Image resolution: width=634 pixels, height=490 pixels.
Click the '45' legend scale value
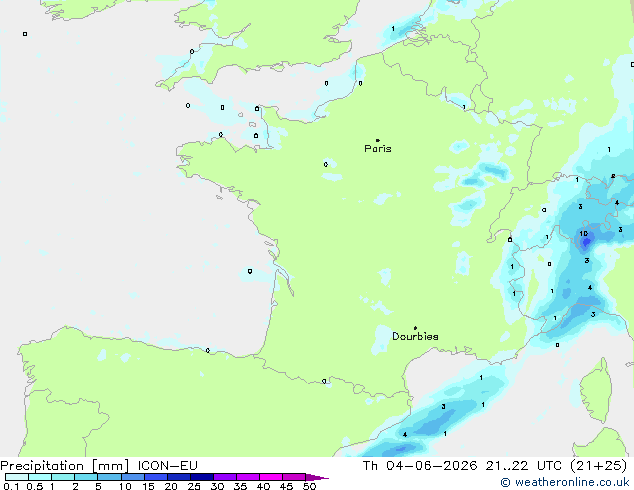click(286, 486)
